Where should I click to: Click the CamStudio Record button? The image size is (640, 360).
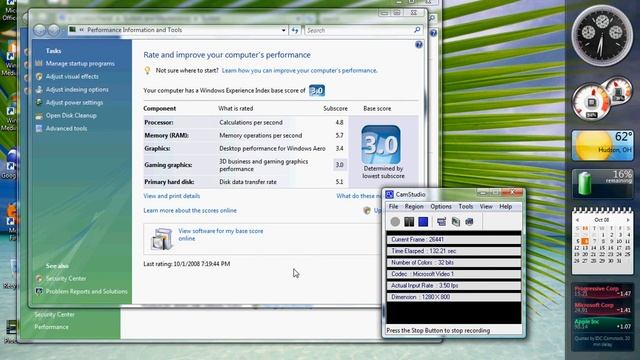click(x=395, y=222)
